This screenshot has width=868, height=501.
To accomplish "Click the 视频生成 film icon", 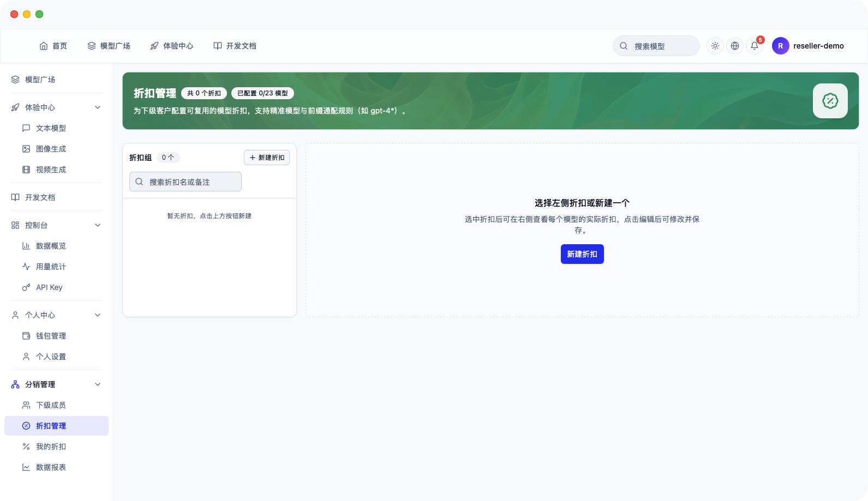I will (26, 170).
